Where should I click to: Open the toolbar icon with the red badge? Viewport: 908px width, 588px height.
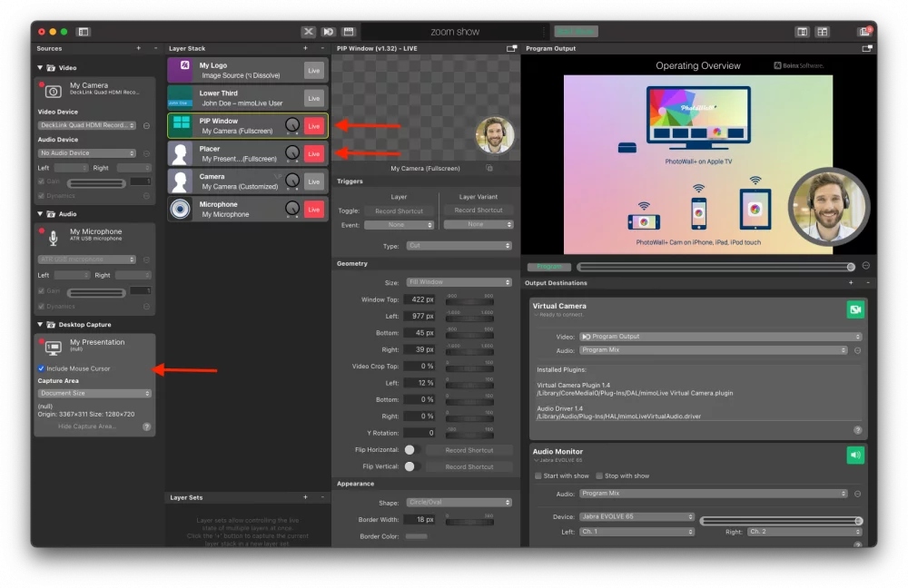click(x=864, y=31)
